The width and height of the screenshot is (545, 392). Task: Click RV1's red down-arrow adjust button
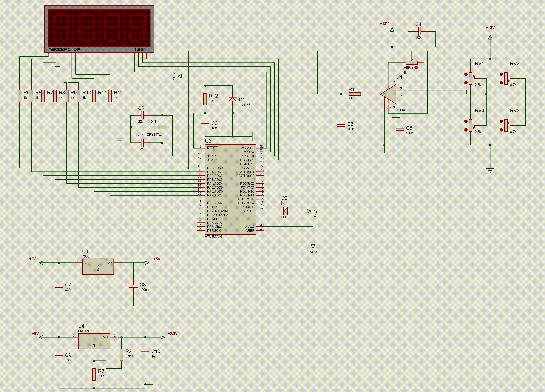[x=466, y=83]
